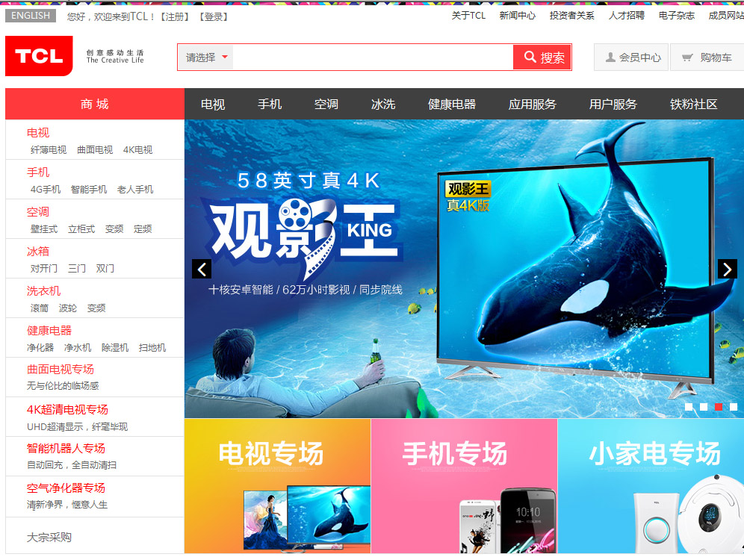Switch site language to ENGLISH
This screenshot has width=744, height=560.
click(x=31, y=16)
